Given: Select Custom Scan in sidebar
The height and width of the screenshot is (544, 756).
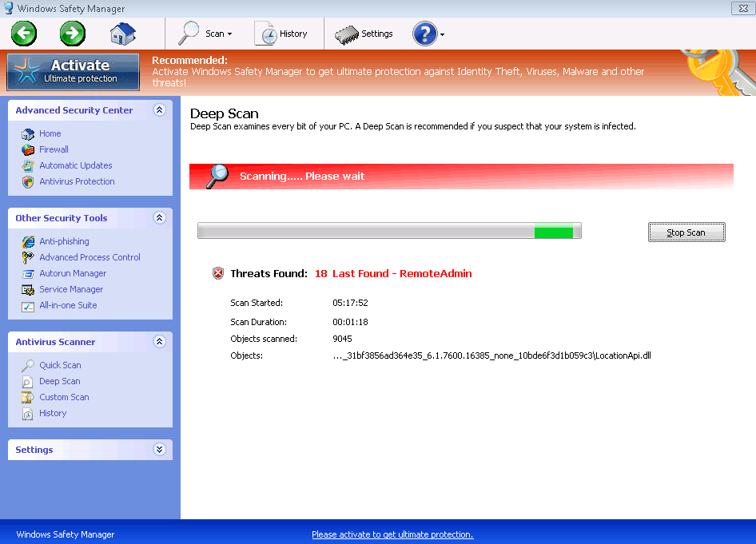Looking at the screenshot, I should click(x=64, y=397).
